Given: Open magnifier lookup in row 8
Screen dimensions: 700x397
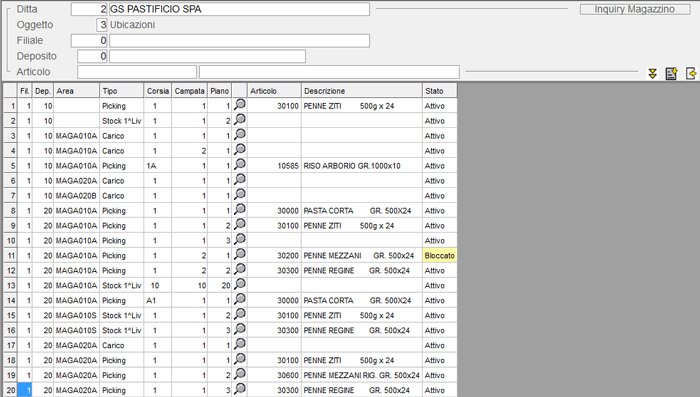Looking at the screenshot, I should click(240, 209).
